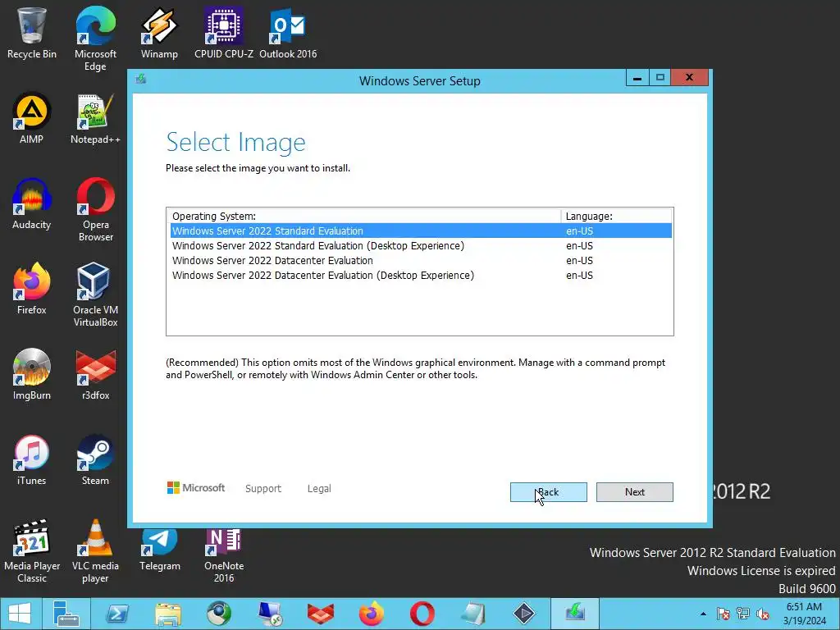Open the Winamp desktop shortcut

point(159,33)
